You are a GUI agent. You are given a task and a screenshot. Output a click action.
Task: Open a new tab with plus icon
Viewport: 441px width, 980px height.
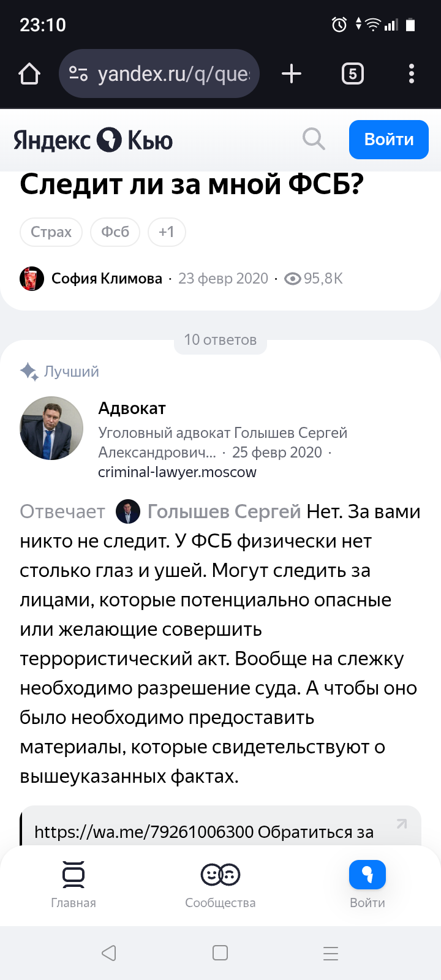click(292, 74)
